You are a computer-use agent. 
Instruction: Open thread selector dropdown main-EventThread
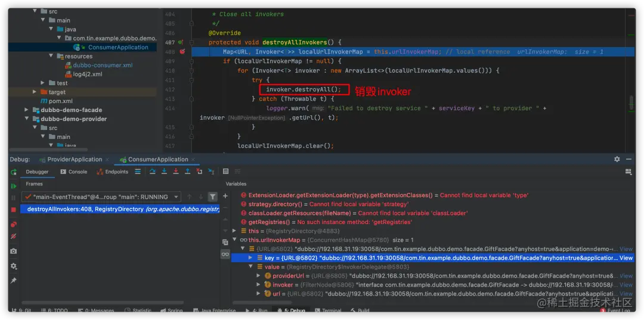coord(101,197)
